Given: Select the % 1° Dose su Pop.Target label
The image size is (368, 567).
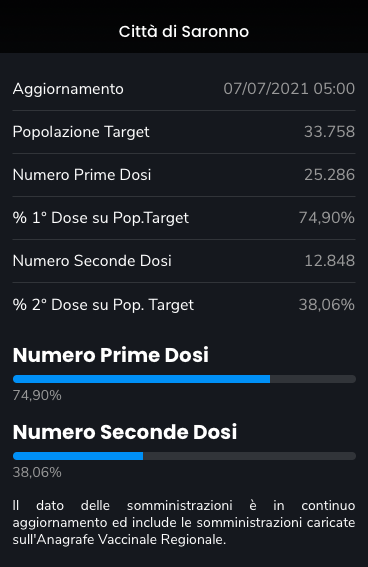Looking at the screenshot, I should (x=100, y=218).
